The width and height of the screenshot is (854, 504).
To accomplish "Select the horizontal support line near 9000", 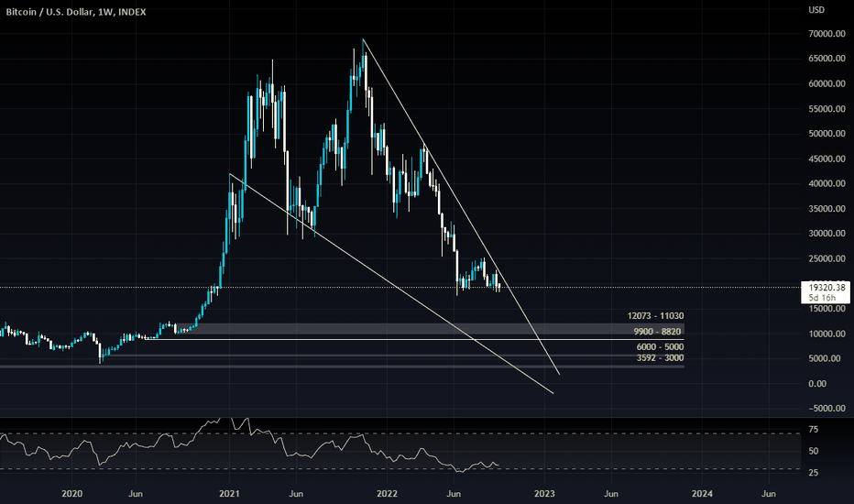I will [x=415, y=339].
